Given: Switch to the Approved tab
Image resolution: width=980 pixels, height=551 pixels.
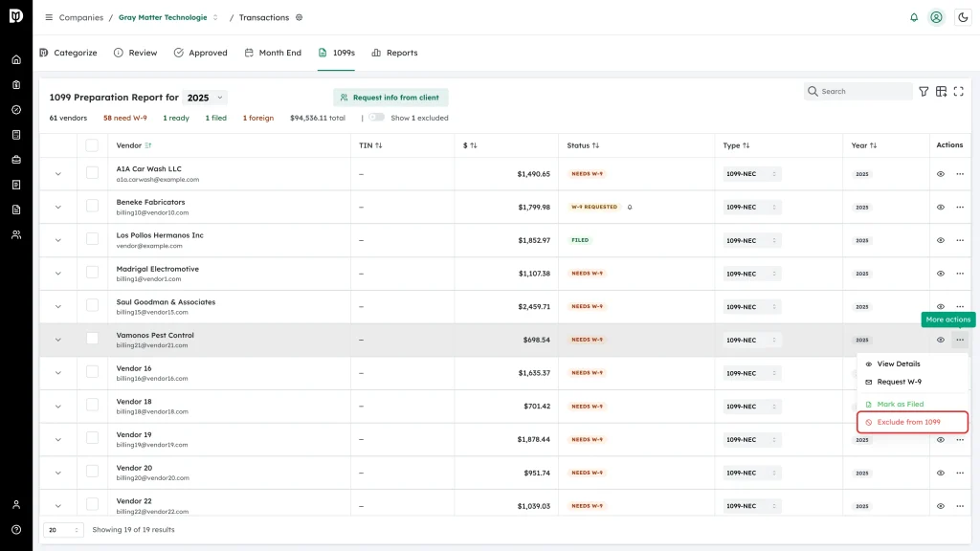Looking at the screenshot, I should pos(201,53).
